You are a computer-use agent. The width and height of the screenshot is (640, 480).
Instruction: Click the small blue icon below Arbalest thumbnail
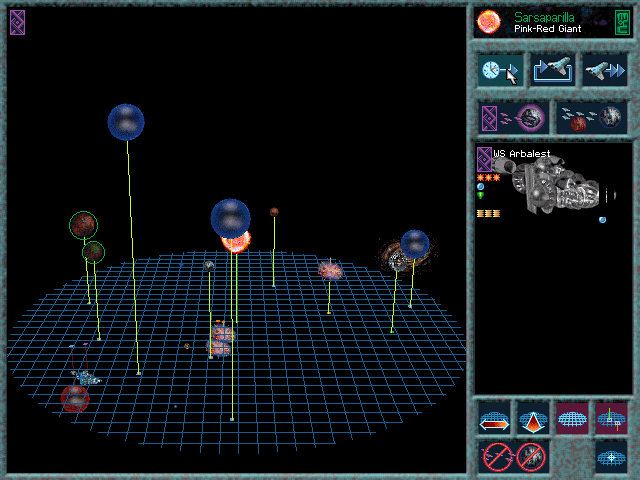(602, 220)
